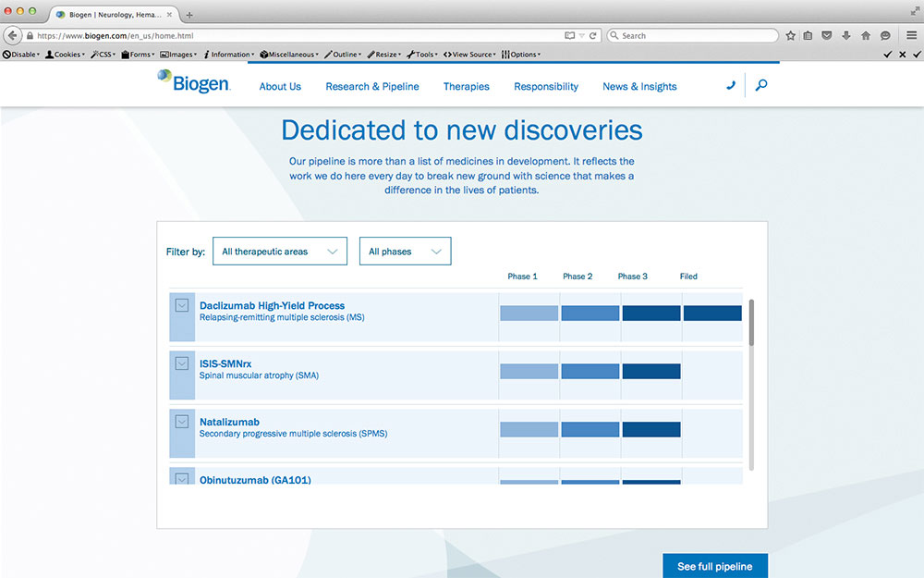Click the Phase 2 column header
Image resolution: width=924 pixels, height=578 pixels.
[x=577, y=276]
